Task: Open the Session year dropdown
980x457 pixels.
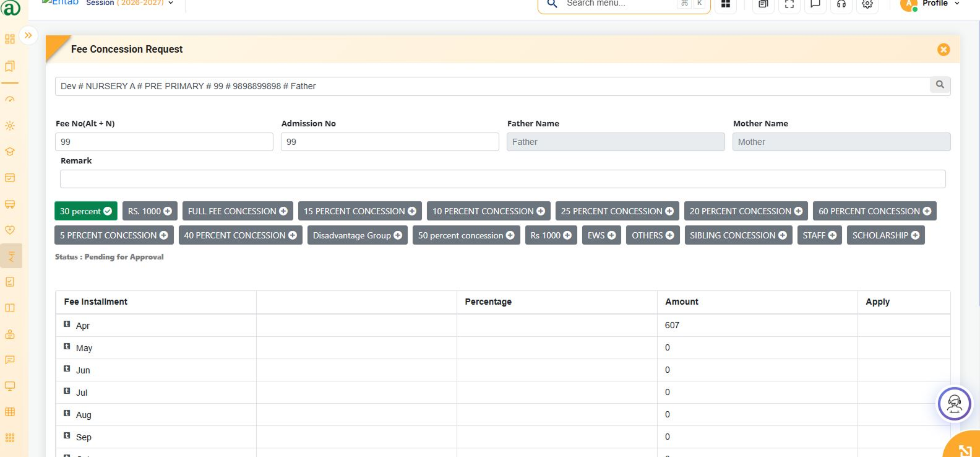Action: click(130, 3)
